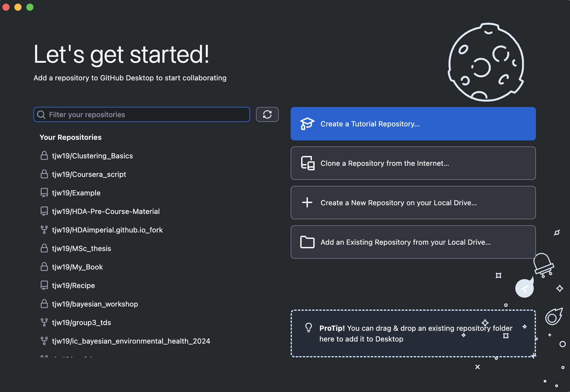Click the refresh repositories sync icon
This screenshot has height=392, width=570.
[x=267, y=114]
